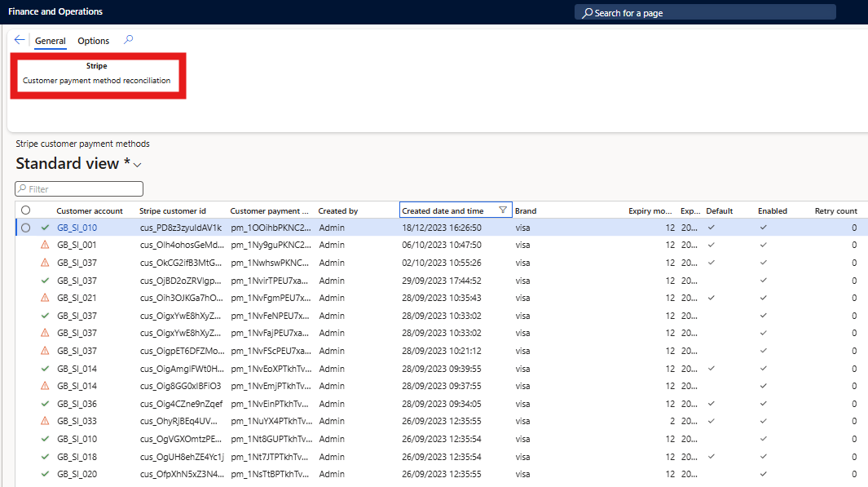The width and height of the screenshot is (868, 487).
Task: Select date cell 02/10/2023 10:55:26
Action: (x=442, y=263)
